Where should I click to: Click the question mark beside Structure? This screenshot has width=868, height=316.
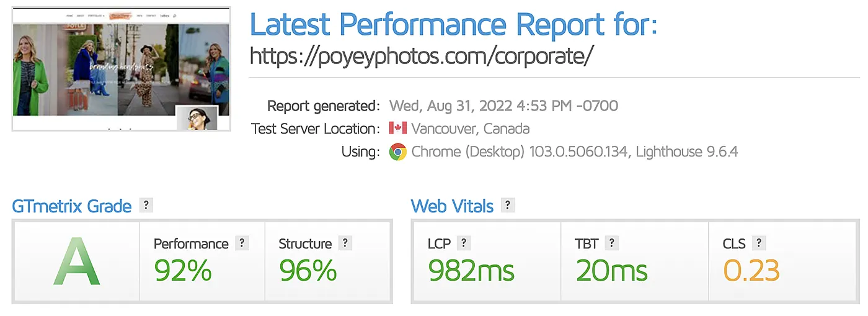(x=345, y=243)
